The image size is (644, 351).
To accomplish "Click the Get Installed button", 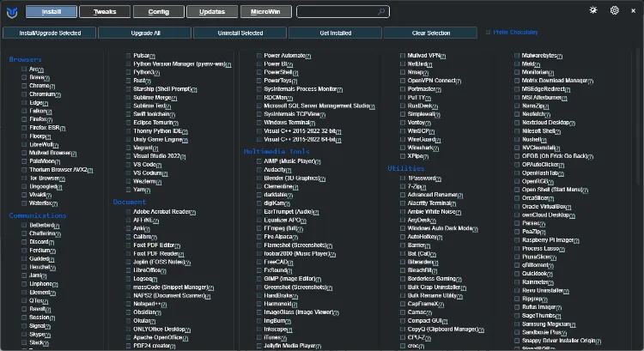I will point(334,33).
